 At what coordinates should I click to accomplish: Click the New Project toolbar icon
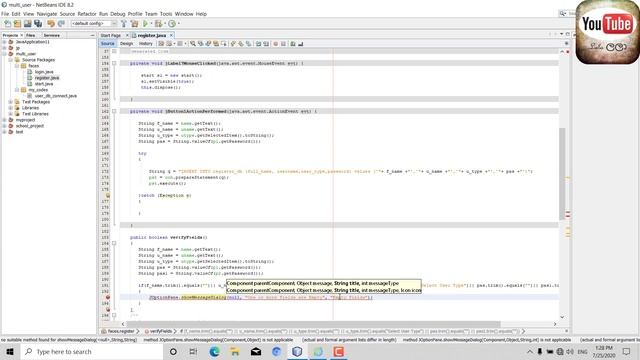(18, 24)
